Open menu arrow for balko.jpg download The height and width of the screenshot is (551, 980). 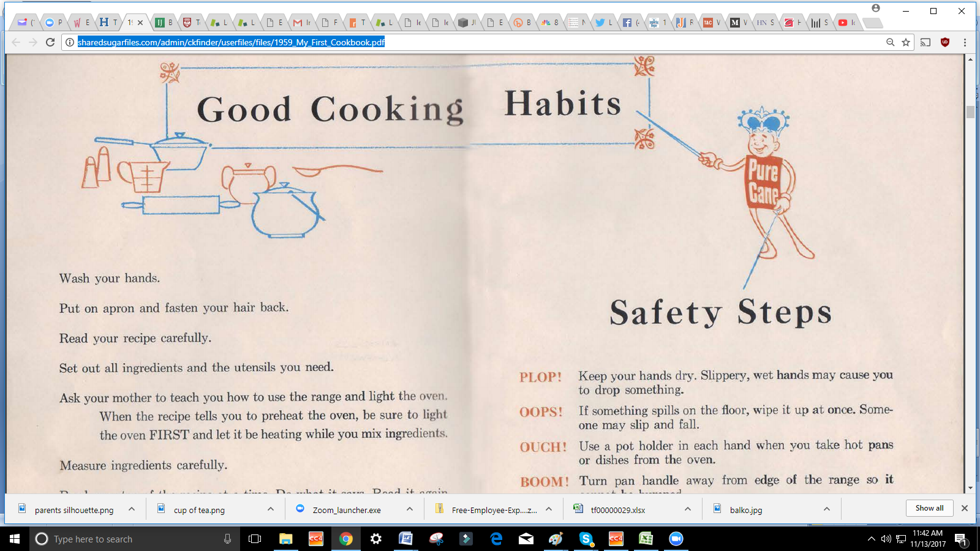pos(827,509)
